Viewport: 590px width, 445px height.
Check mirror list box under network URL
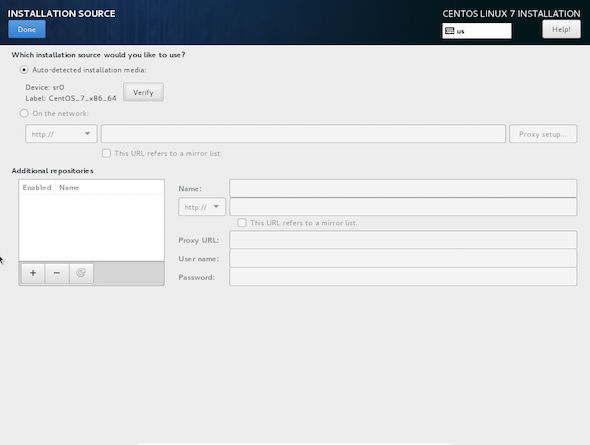tap(106, 153)
